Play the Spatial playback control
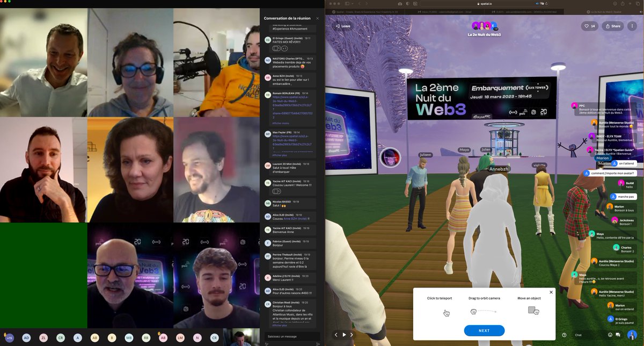The image size is (644, 346). point(344,335)
